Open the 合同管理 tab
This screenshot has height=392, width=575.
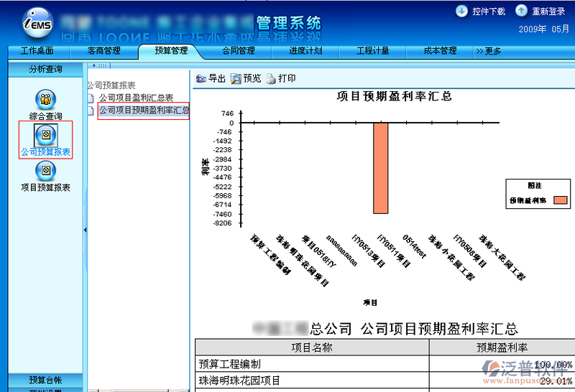pos(239,51)
